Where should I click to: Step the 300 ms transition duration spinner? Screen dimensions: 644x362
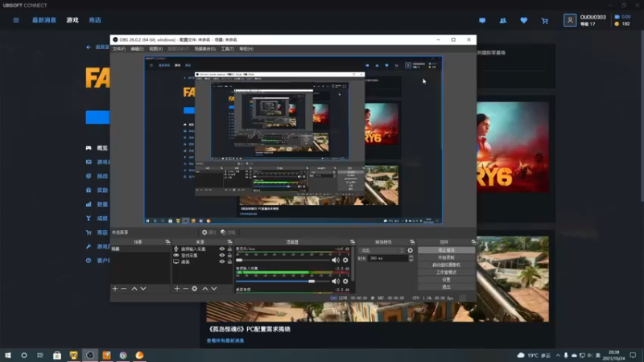[411, 258]
